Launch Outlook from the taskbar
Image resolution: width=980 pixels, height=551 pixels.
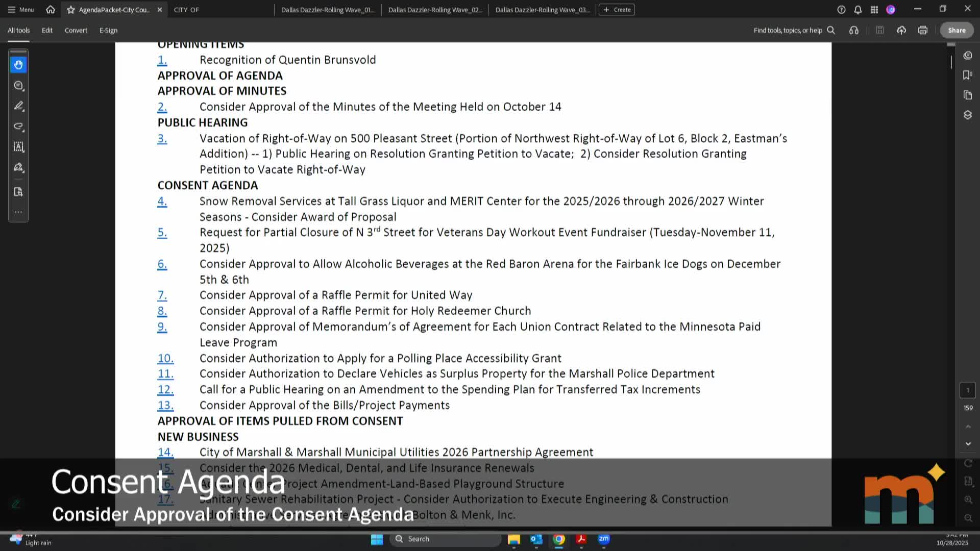coord(536,540)
